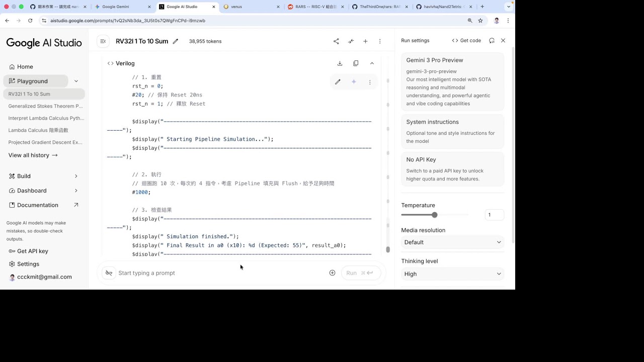Switch to TheThirdOne/rars browser tab
644x362 pixels.
click(379, 7)
